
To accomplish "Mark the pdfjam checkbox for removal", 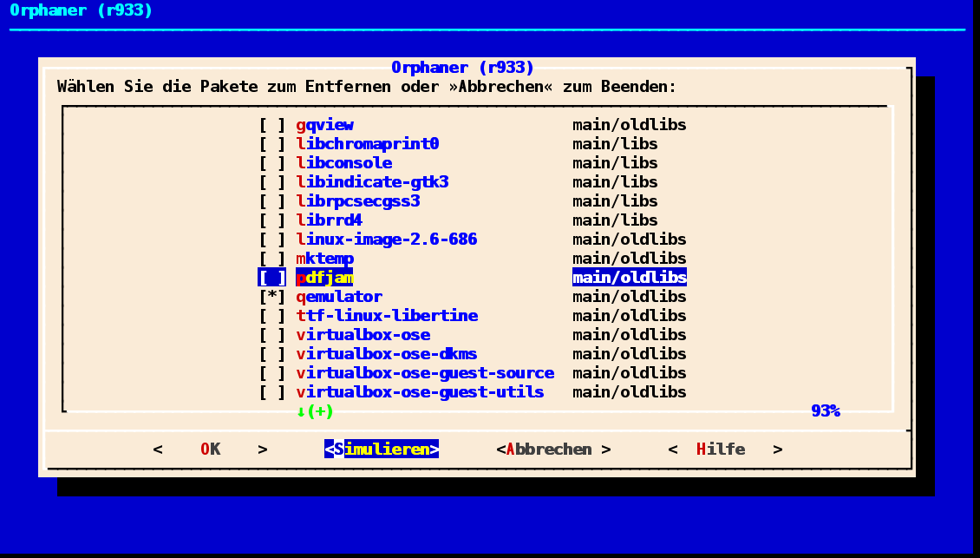I will [x=271, y=278].
